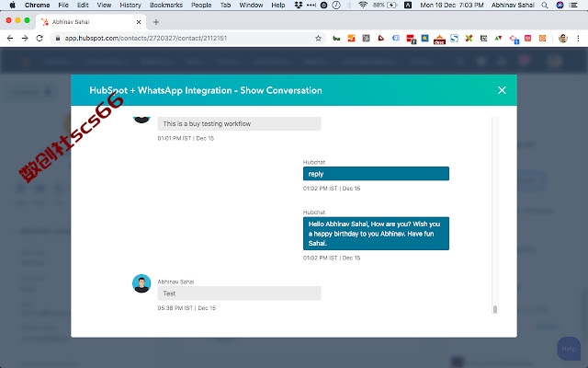588x368 pixels.
Task: Close the Abhinav Sahai browser tab
Action: click(x=139, y=22)
